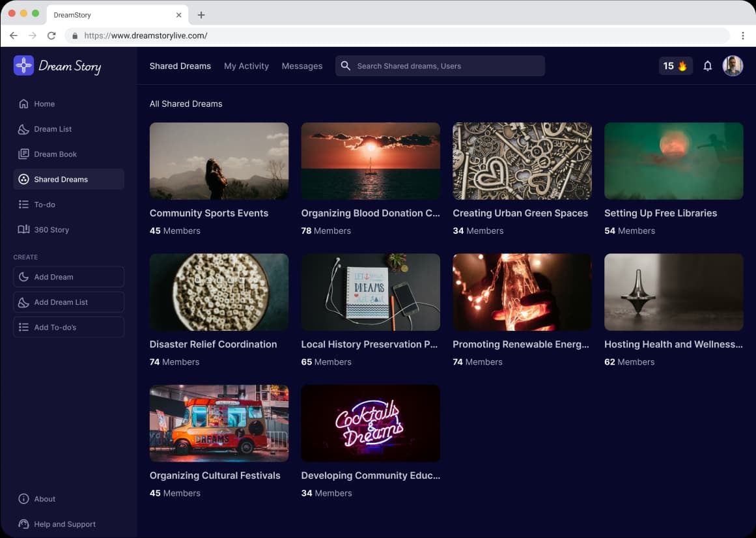Open Community Sports Events thumbnail
The width and height of the screenshot is (756, 538).
(219, 161)
